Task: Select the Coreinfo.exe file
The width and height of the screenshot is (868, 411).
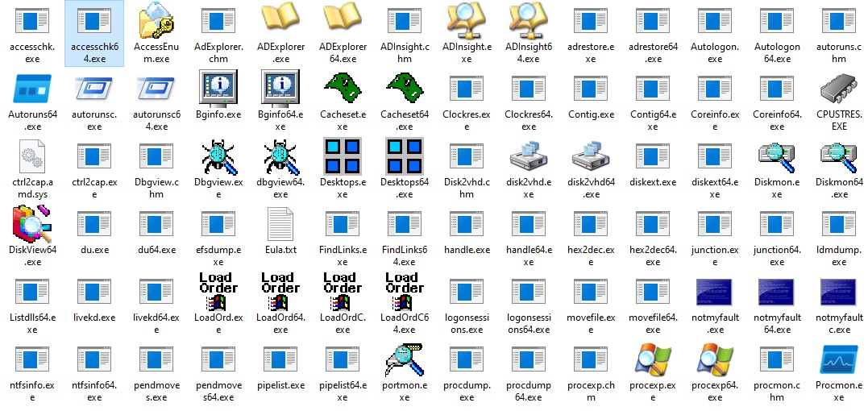Action: 715,102
